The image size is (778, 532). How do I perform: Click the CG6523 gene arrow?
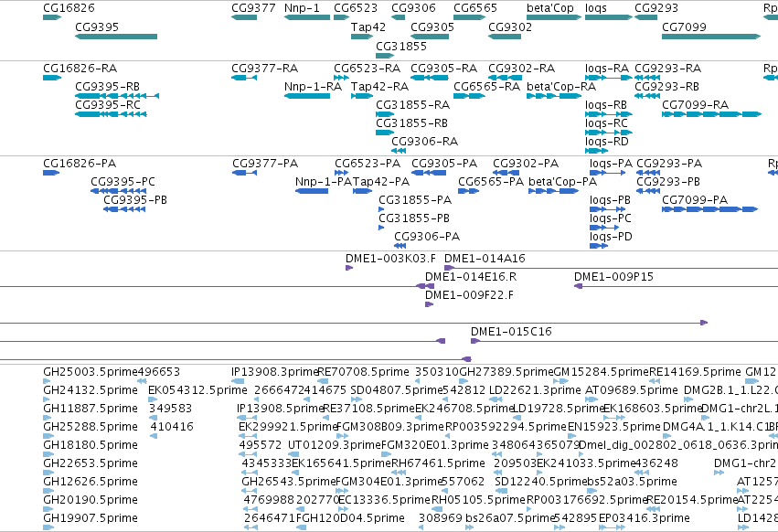click(341, 17)
